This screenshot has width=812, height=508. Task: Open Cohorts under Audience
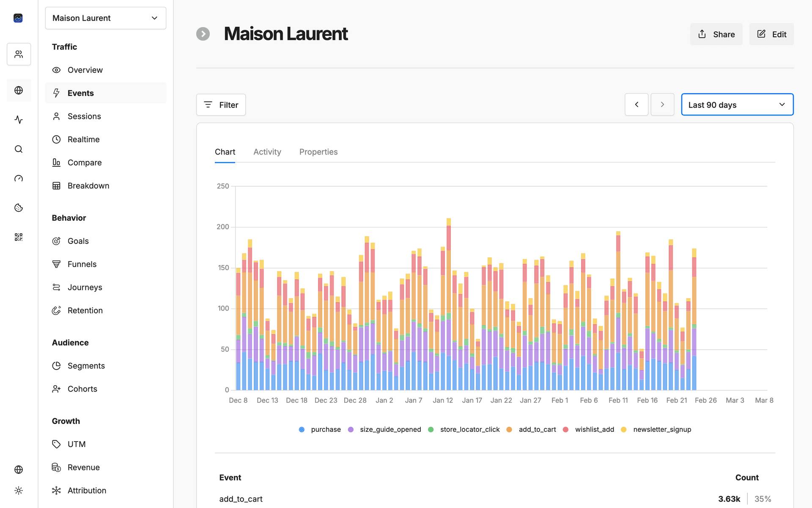tap(106, 389)
